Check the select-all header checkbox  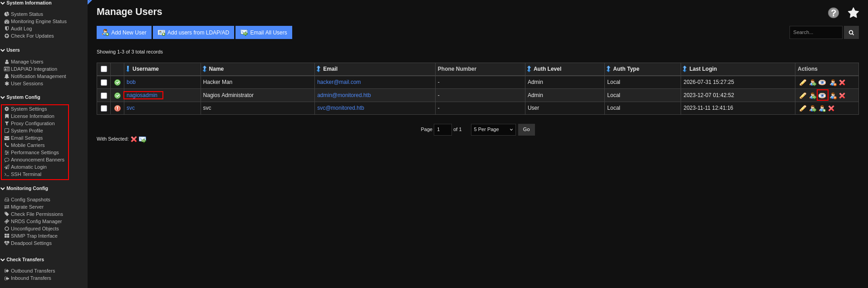(x=104, y=69)
